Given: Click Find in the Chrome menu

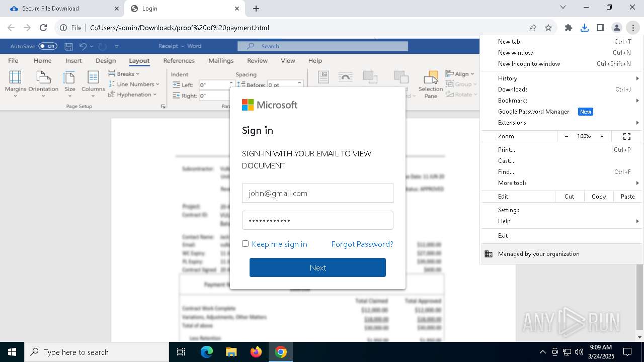Looking at the screenshot, I should [x=561, y=172].
